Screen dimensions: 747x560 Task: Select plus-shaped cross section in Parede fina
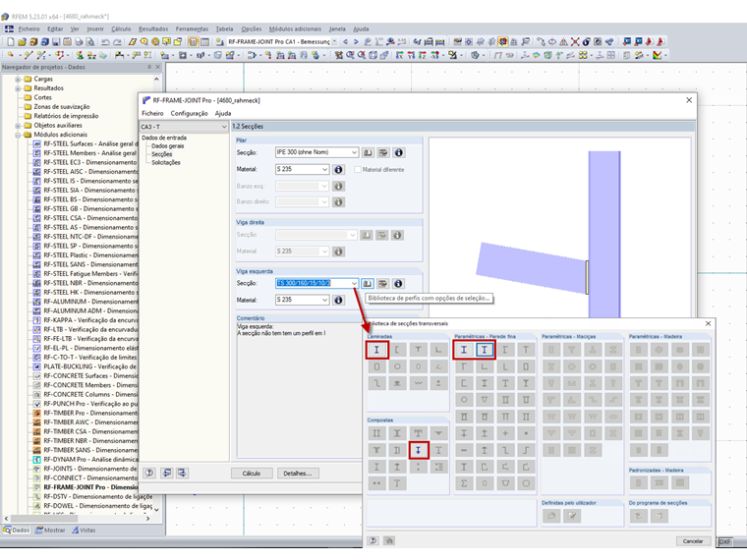tap(505, 433)
